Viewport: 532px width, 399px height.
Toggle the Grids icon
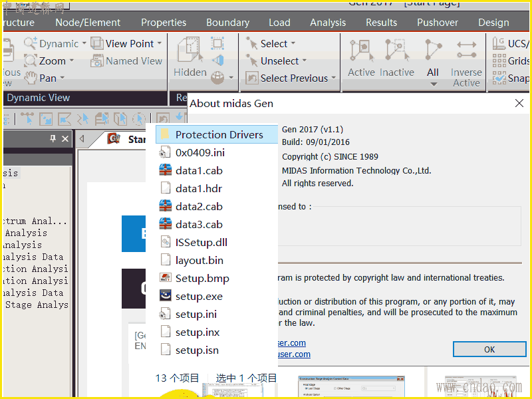[x=499, y=61]
